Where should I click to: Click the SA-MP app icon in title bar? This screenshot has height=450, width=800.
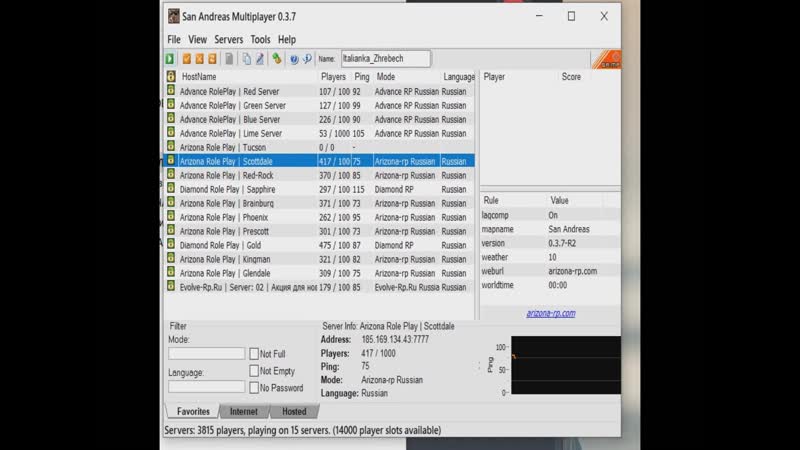(x=174, y=16)
